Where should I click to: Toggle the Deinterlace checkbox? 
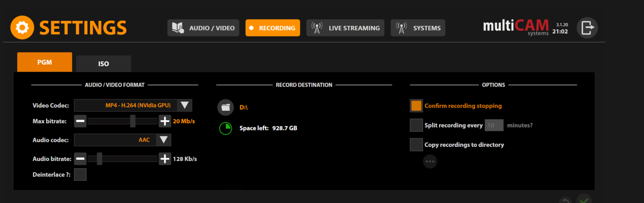click(80, 174)
